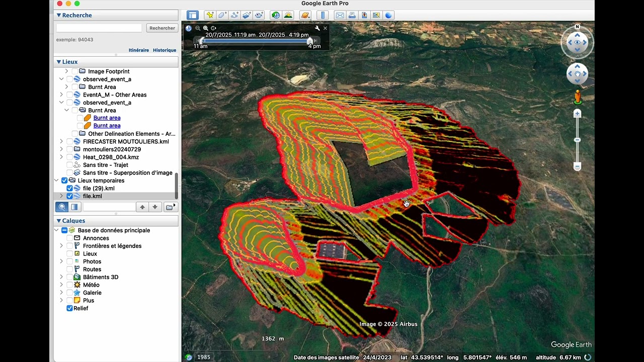The image size is (644, 362).
Task: Click the print toolbar icon
Action: pyautogui.click(x=352, y=15)
